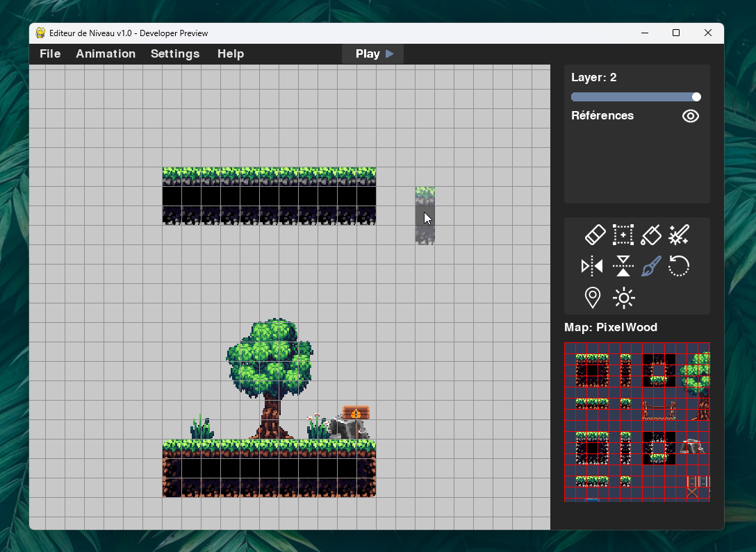Select the location pin marker tool
756x552 pixels.
click(x=593, y=298)
